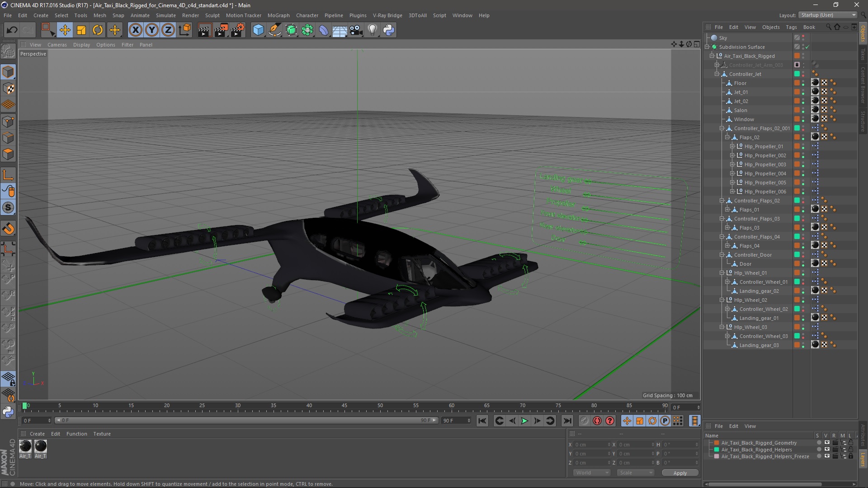The height and width of the screenshot is (488, 868).
Task: Open the Character menu
Action: pyautogui.click(x=307, y=15)
